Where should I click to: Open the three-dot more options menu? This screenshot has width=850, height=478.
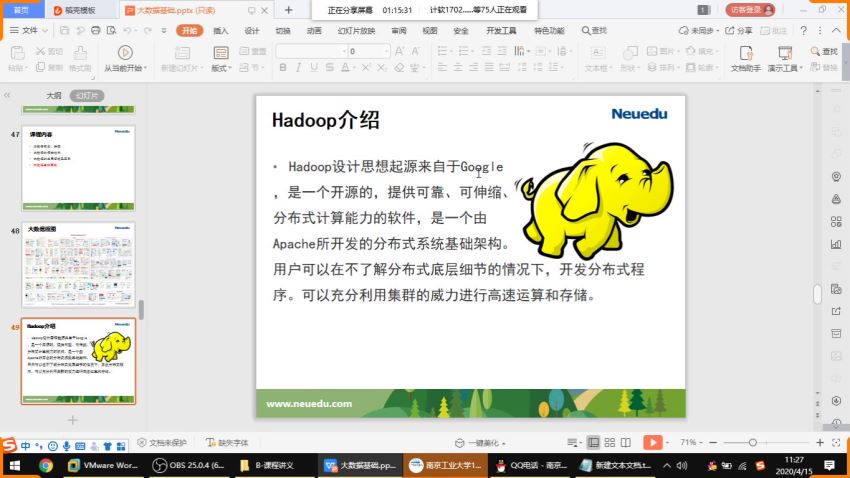(x=820, y=30)
